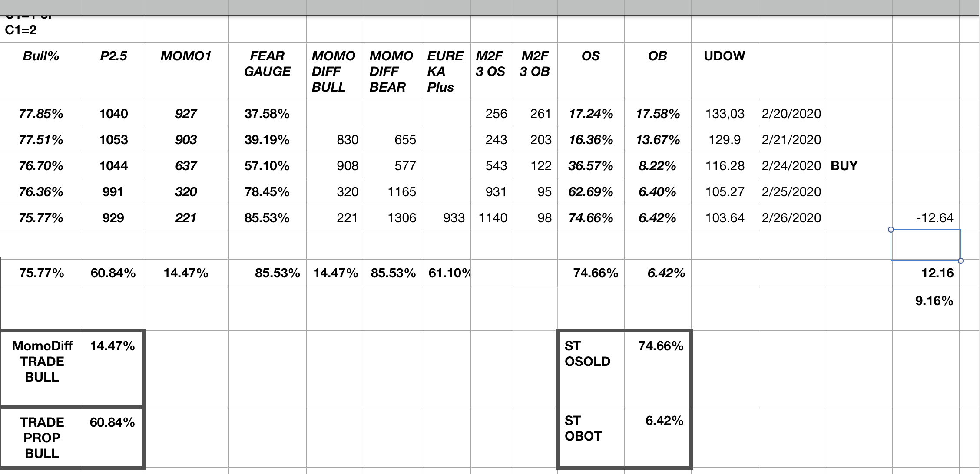Click the top-left handle of the selected cell
The image size is (980, 474).
tap(891, 230)
